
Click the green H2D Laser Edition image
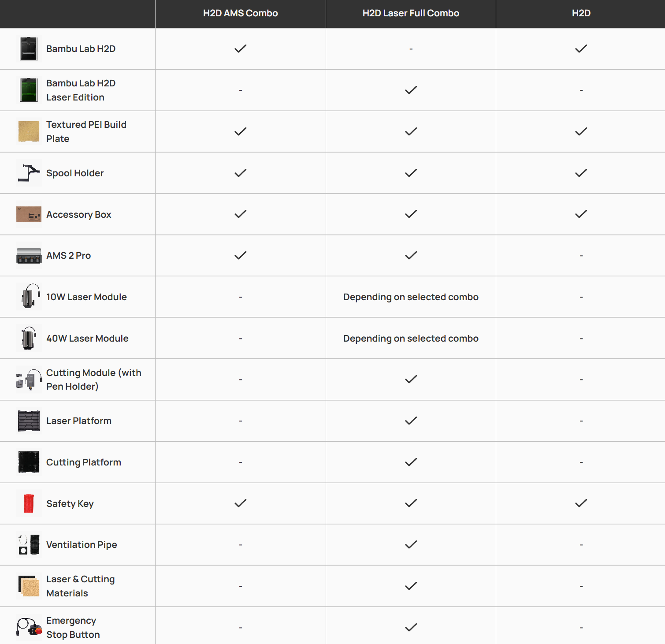coord(29,90)
